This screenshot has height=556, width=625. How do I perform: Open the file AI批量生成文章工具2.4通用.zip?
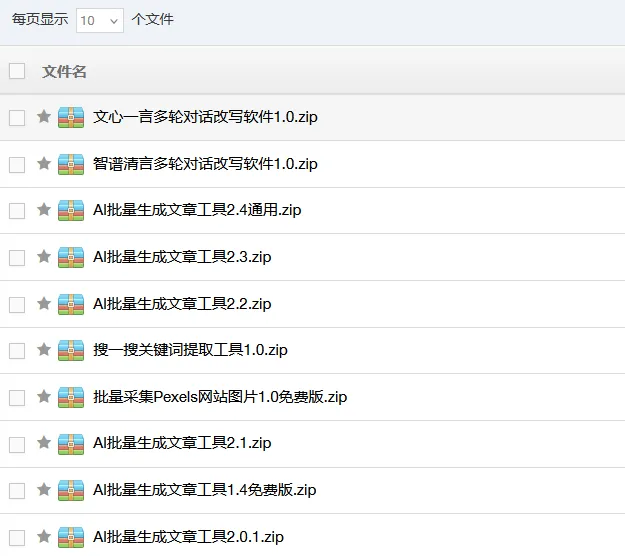[197, 210]
